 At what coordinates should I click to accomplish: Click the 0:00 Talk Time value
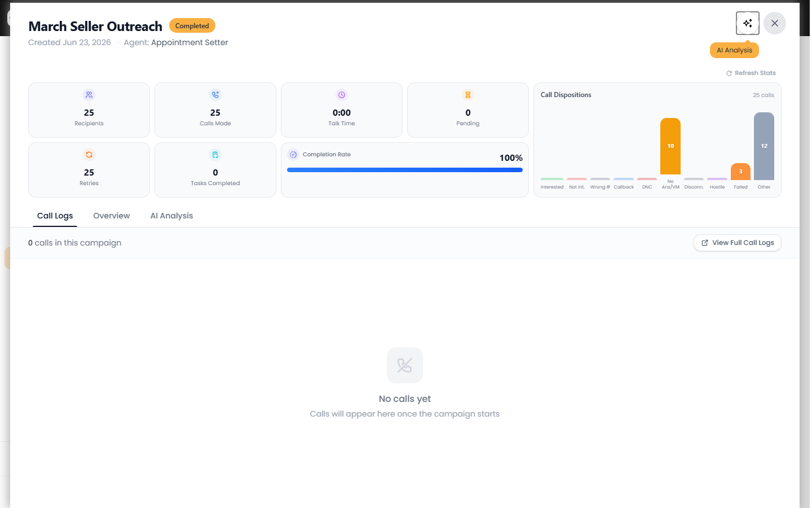(342, 113)
